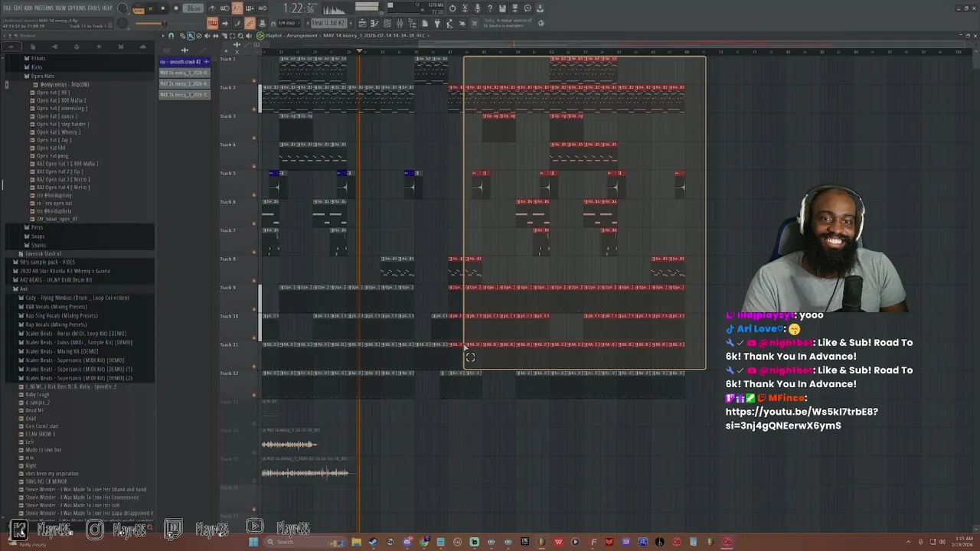Toggle the countdown before recording icon
The height and width of the screenshot is (551, 980).
[237, 8]
